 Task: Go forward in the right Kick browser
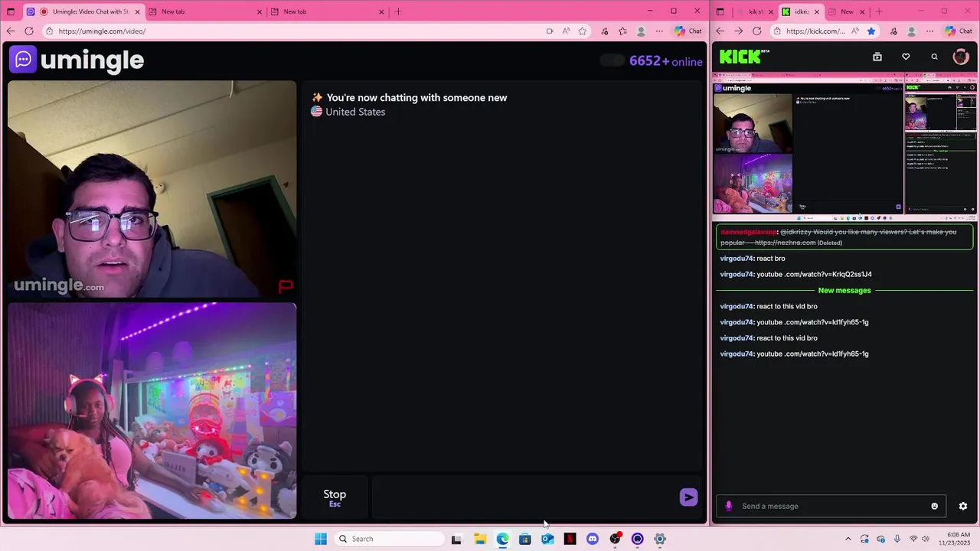click(x=738, y=31)
